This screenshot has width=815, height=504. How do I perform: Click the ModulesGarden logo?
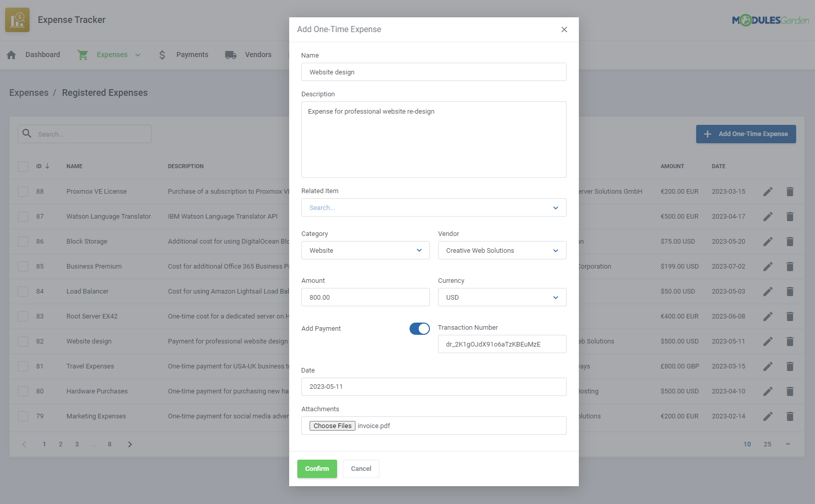coord(770,20)
